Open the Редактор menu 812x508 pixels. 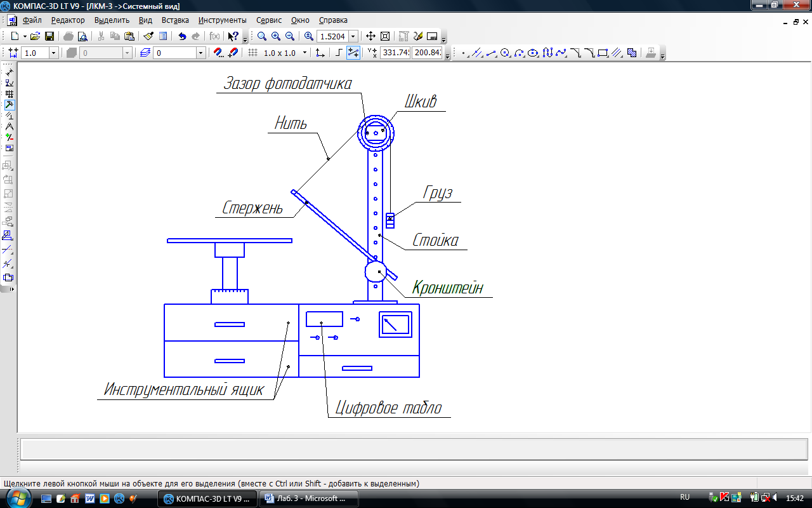coord(68,20)
